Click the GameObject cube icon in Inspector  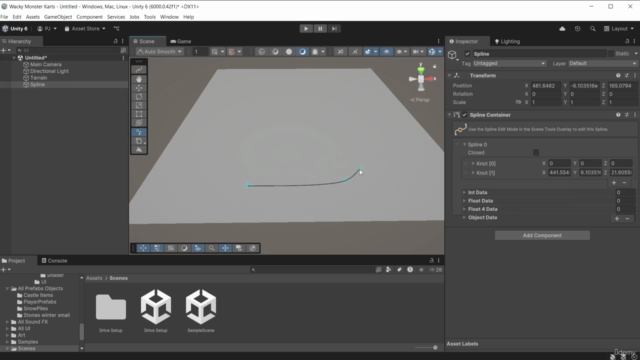tap(452, 55)
